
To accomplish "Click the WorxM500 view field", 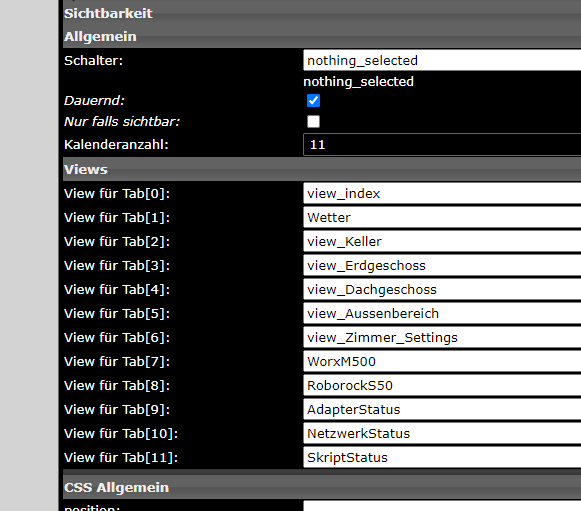I will click(x=442, y=361).
